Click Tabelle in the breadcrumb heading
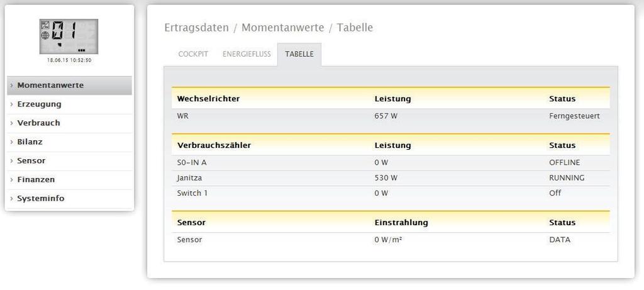 coord(355,28)
